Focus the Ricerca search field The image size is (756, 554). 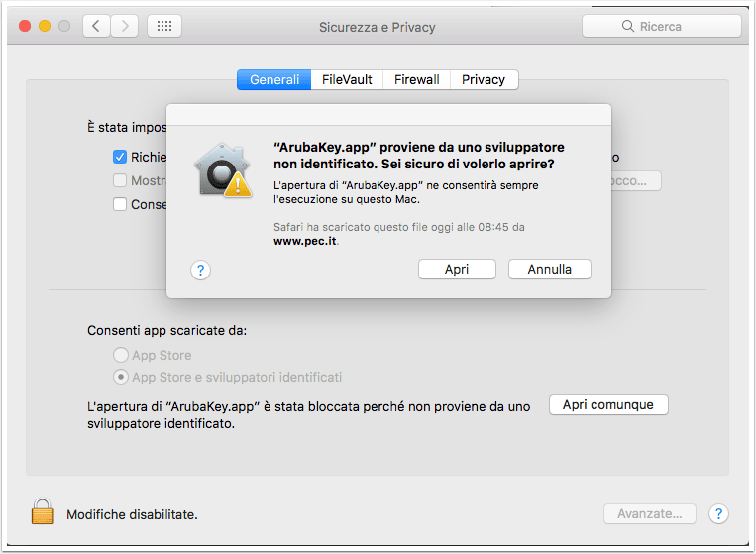click(x=662, y=26)
